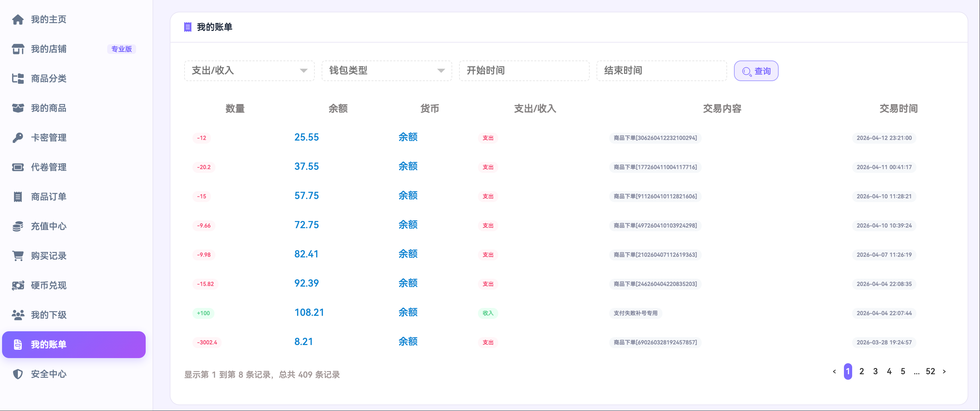Click the group icon for 我的下级

tap(18, 315)
